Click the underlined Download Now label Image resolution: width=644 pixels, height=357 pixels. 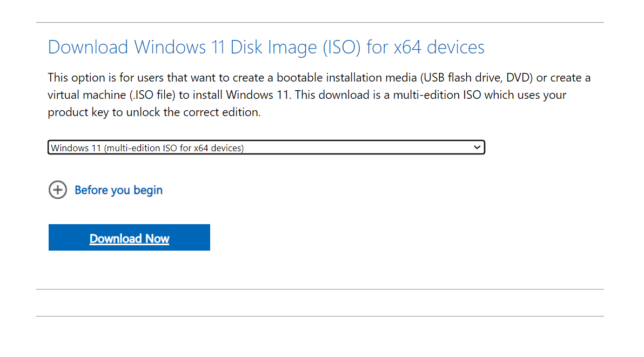pos(129,238)
